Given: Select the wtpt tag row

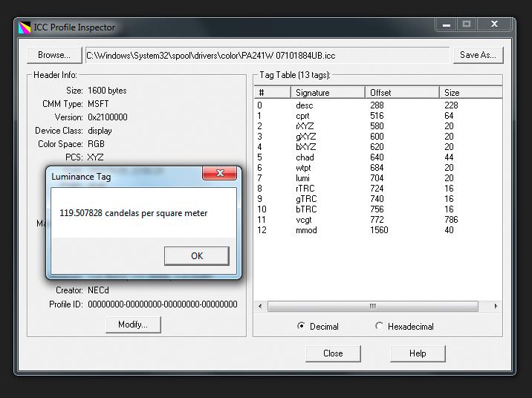Looking at the screenshot, I should click(x=378, y=168).
